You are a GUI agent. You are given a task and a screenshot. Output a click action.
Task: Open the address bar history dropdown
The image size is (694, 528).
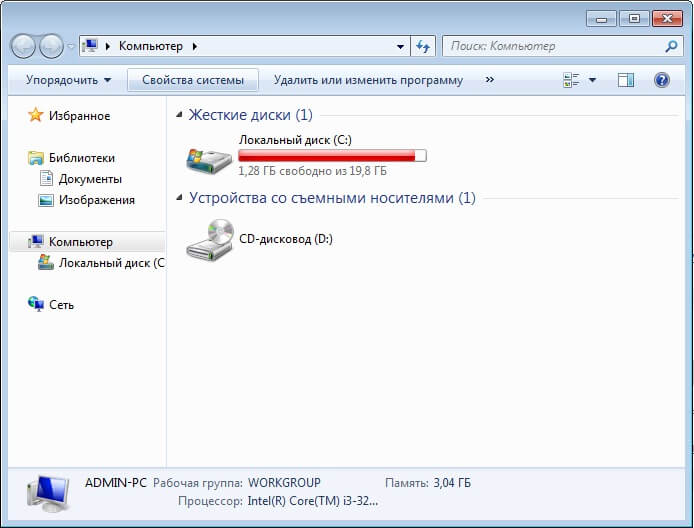click(x=400, y=46)
